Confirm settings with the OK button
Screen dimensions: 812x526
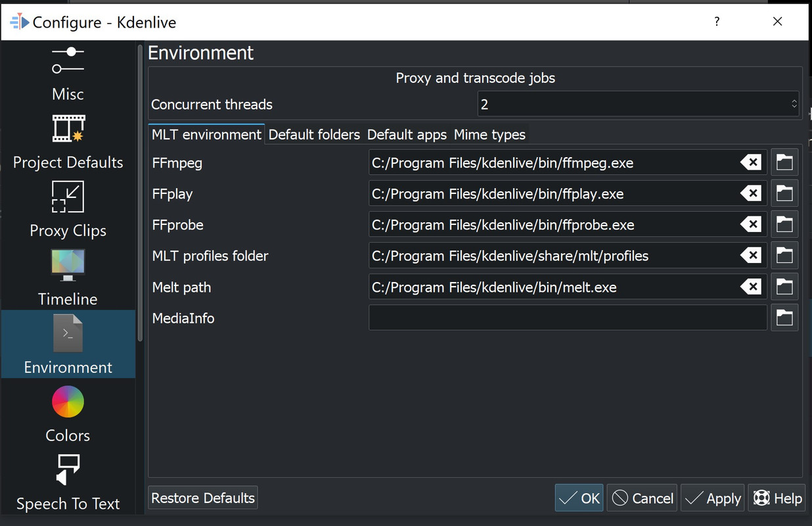[x=579, y=498]
